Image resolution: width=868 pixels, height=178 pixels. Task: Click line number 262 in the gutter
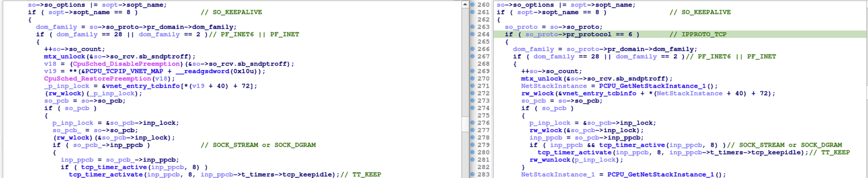(483, 19)
